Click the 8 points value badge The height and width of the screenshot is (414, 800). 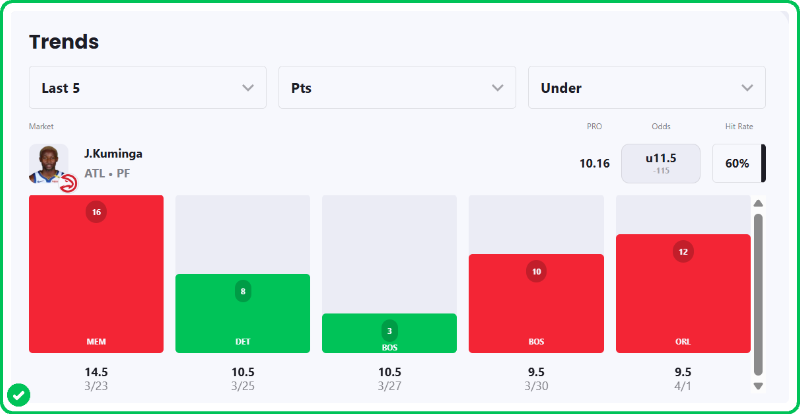click(x=242, y=291)
